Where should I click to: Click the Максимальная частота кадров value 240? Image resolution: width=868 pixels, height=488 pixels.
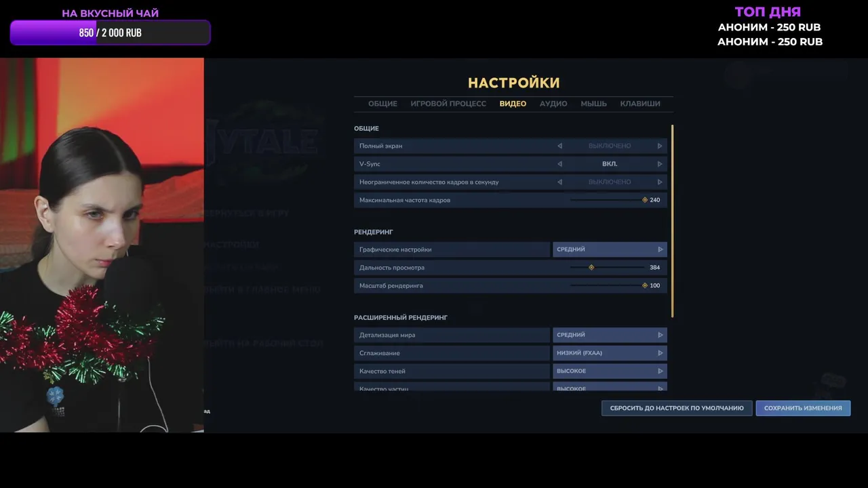pos(655,200)
